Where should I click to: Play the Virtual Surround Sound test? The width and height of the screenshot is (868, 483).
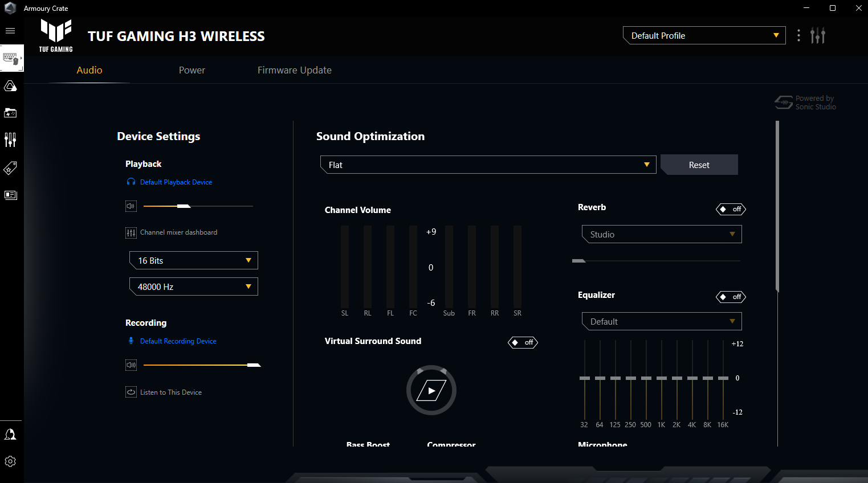tap(431, 390)
